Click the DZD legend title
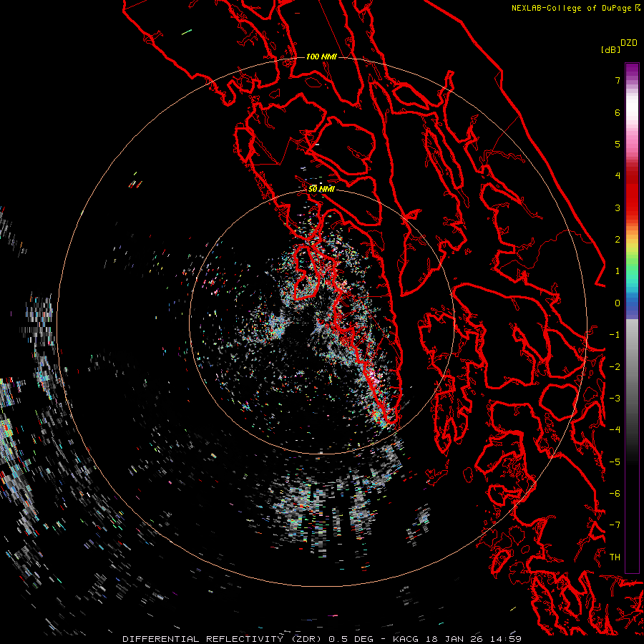The image size is (644, 644). point(629,43)
